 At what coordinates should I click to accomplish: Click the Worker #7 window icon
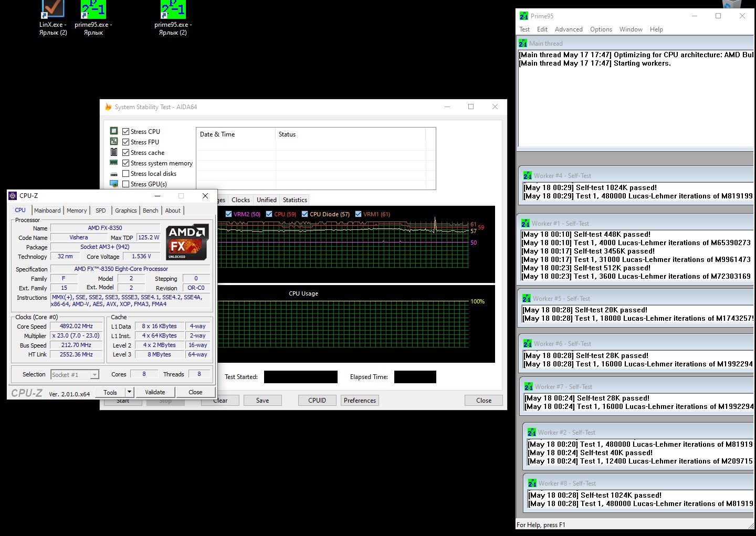[x=529, y=386]
